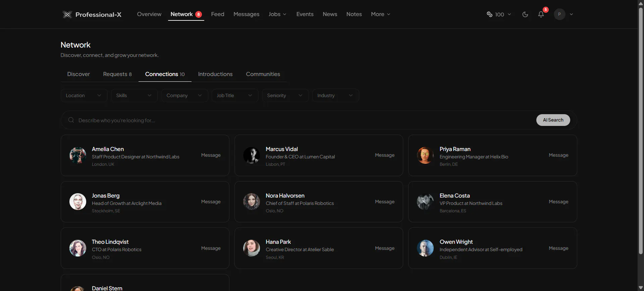Open Owen Wright's name link
Viewport: 644px width, 291px height.
456,242
